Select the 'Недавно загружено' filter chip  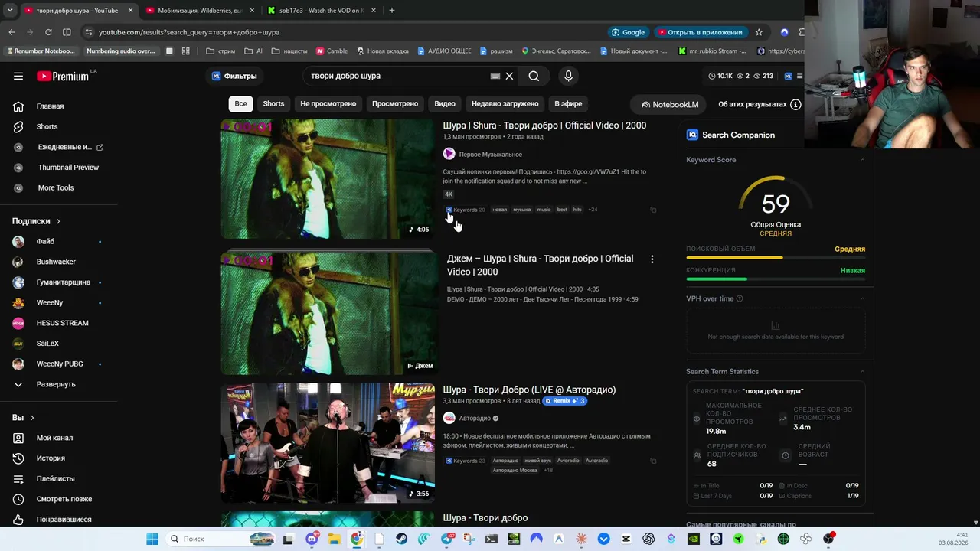[505, 104]
